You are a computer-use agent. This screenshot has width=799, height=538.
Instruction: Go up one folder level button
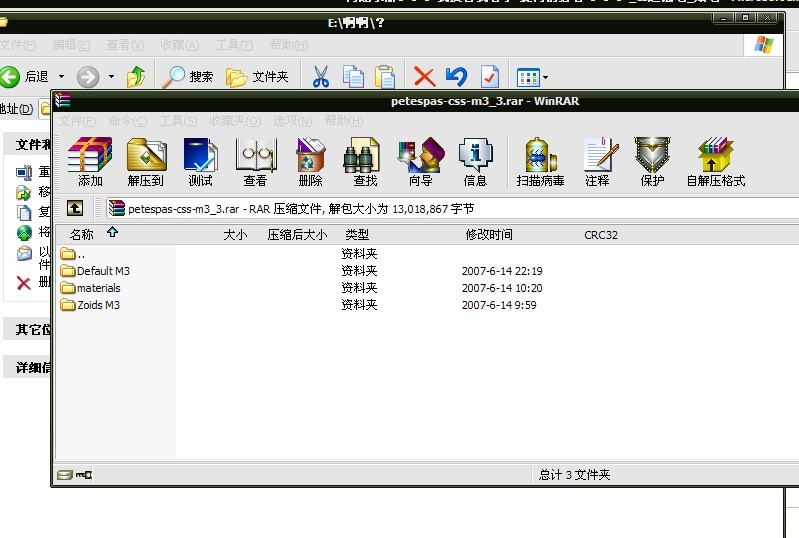point(75,208)
